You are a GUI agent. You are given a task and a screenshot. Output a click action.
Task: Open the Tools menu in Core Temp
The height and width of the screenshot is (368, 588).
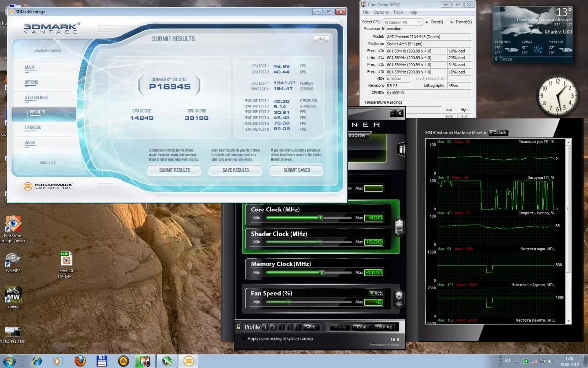(x=398, y=12)
